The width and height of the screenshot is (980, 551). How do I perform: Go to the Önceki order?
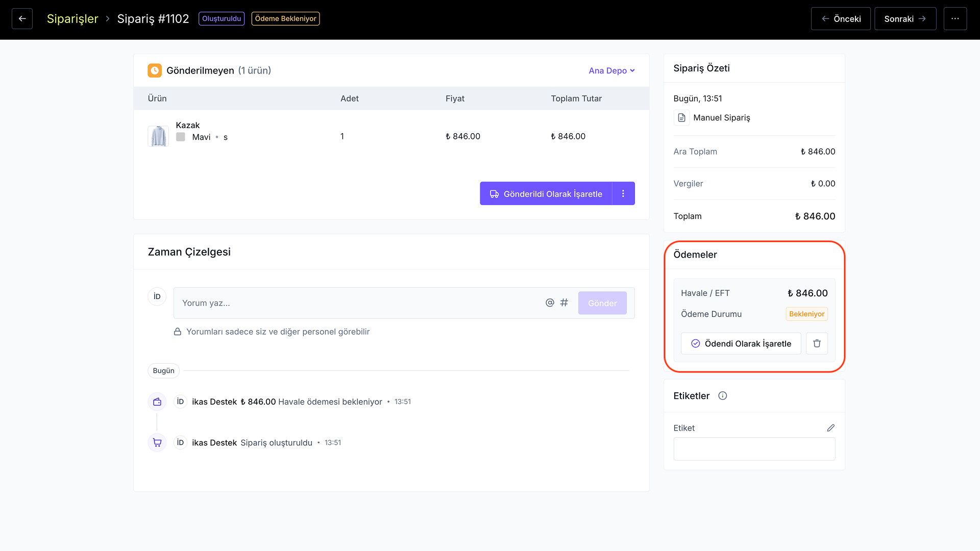click(x=841, y=19)
